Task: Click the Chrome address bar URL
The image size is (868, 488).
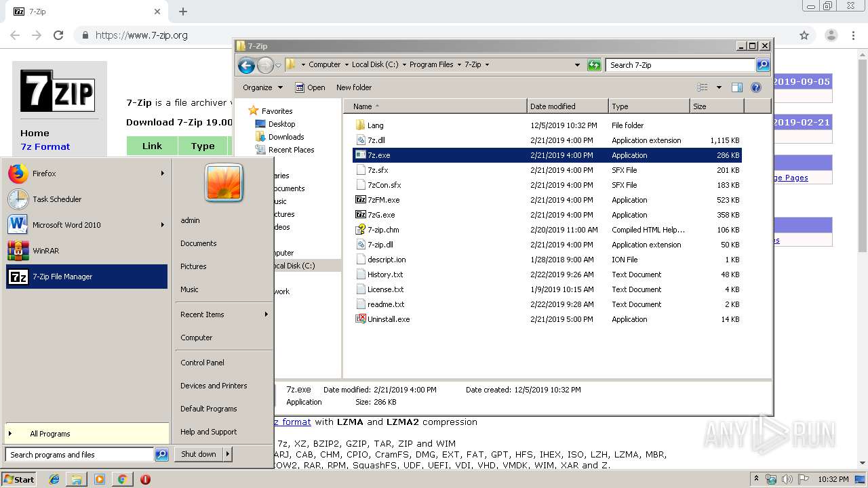Action: [x=142, y=35]
